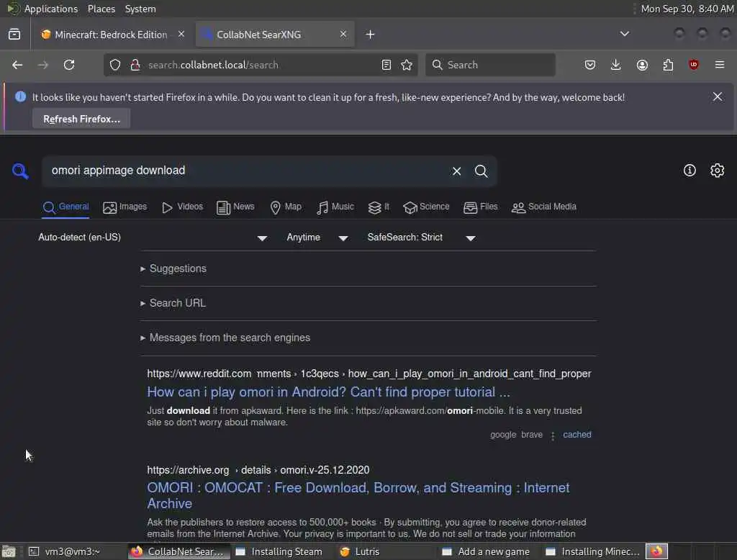
Task: Open the SafeSearch: Strict dropdown
Action: [x=421, y=238]
